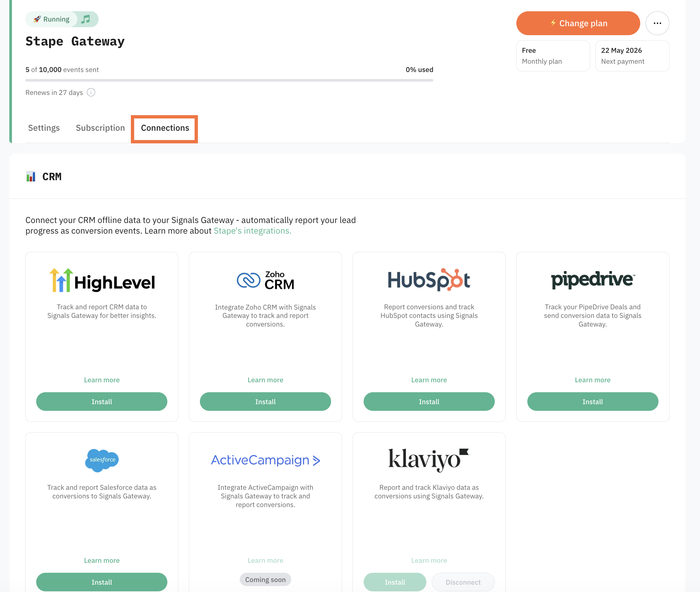The image size is (700, 592).
Task: Click the '5 of 10,000 events sent' text
Action: (x=62, y=69)
